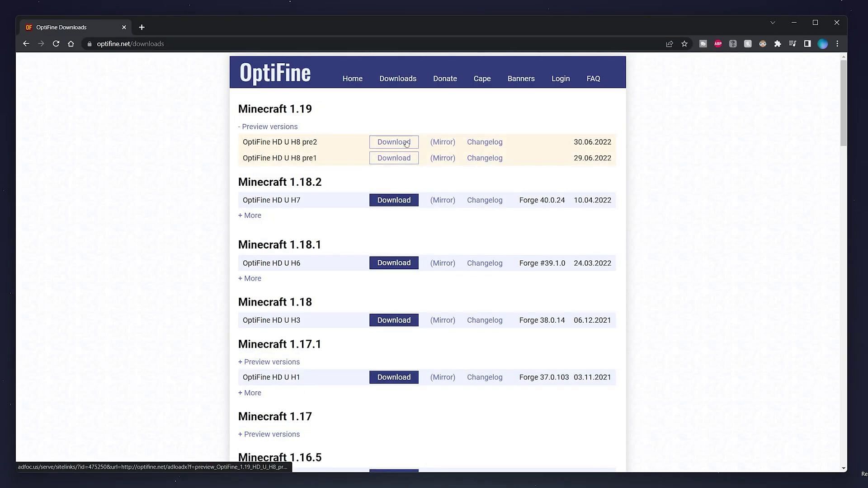This screenshot has height=488, width=868.
Task: Toggle Mirror link for OptiFine HD U H6
Action: click(x=442, y=263)
